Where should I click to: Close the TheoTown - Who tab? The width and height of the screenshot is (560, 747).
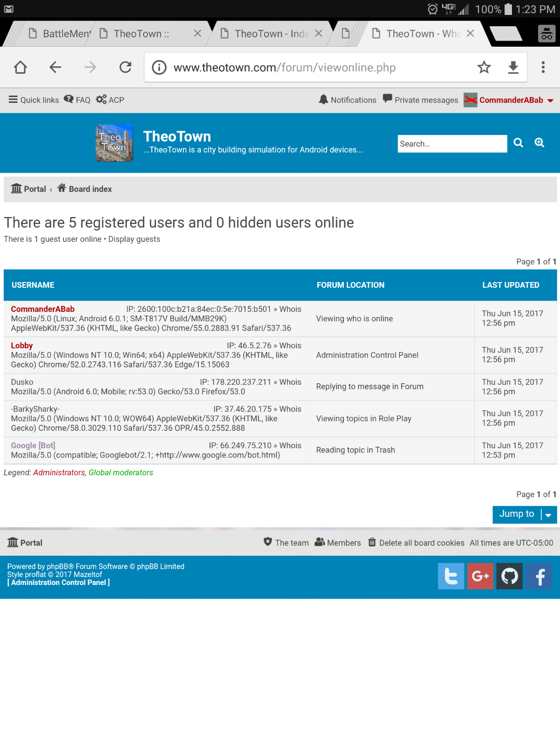coord(470,33)
